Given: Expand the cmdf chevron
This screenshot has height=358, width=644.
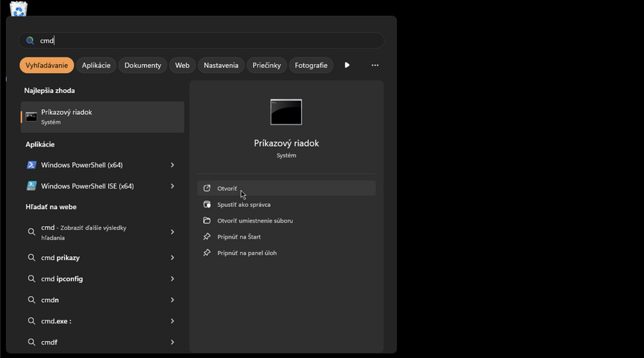Looking at the screenshot, I should (x=172, y=342).
